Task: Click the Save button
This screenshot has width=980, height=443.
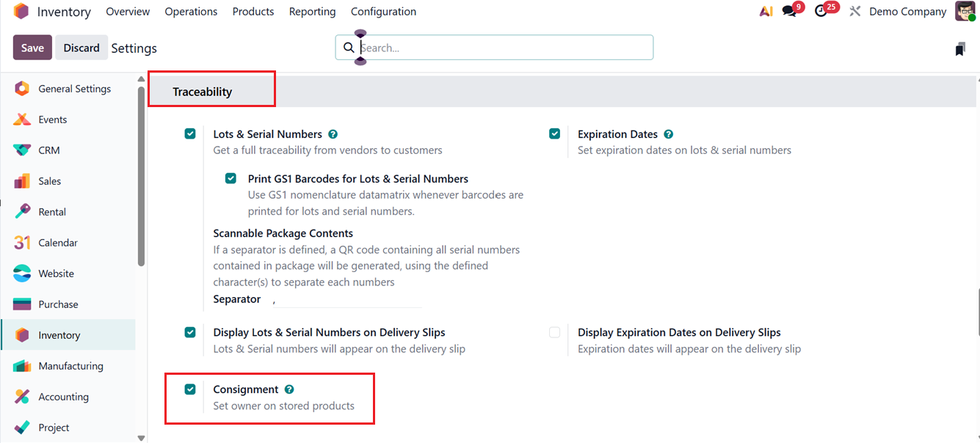Action: pos(32,48)
